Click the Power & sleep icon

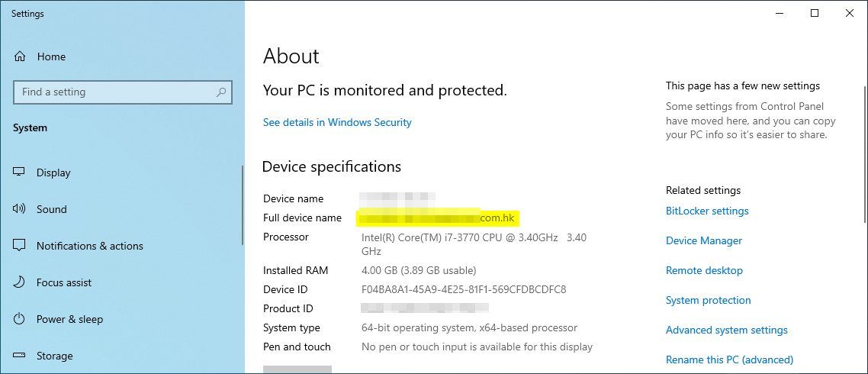[x=20, y=319]
